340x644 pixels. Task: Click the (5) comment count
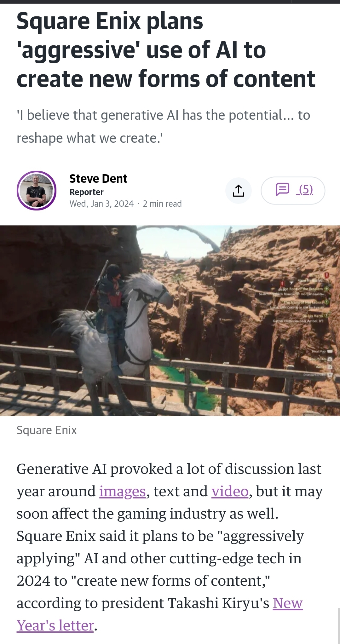[x=305, y=189]
